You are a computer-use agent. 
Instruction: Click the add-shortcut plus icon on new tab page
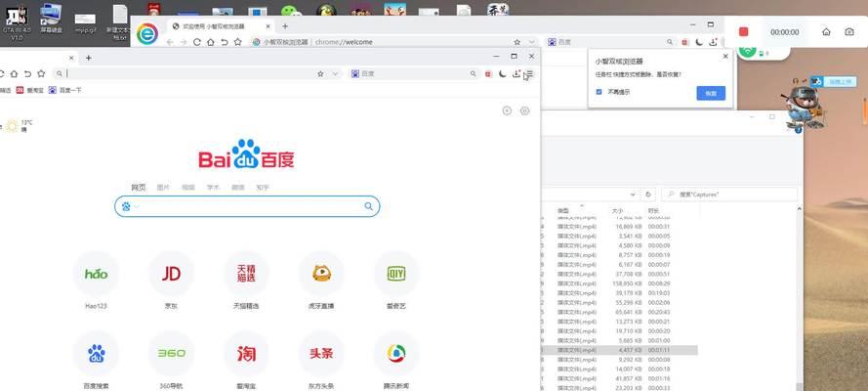coord(507,110)
